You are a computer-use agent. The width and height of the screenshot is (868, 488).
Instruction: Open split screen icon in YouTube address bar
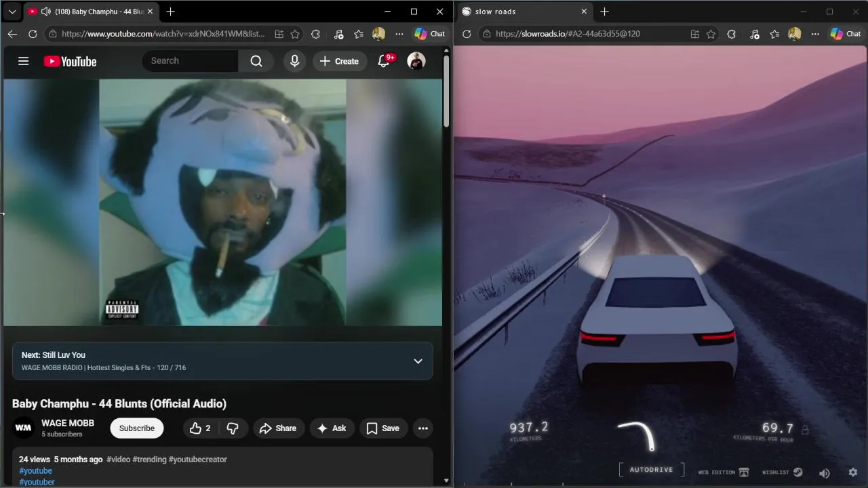coord(279,34)
